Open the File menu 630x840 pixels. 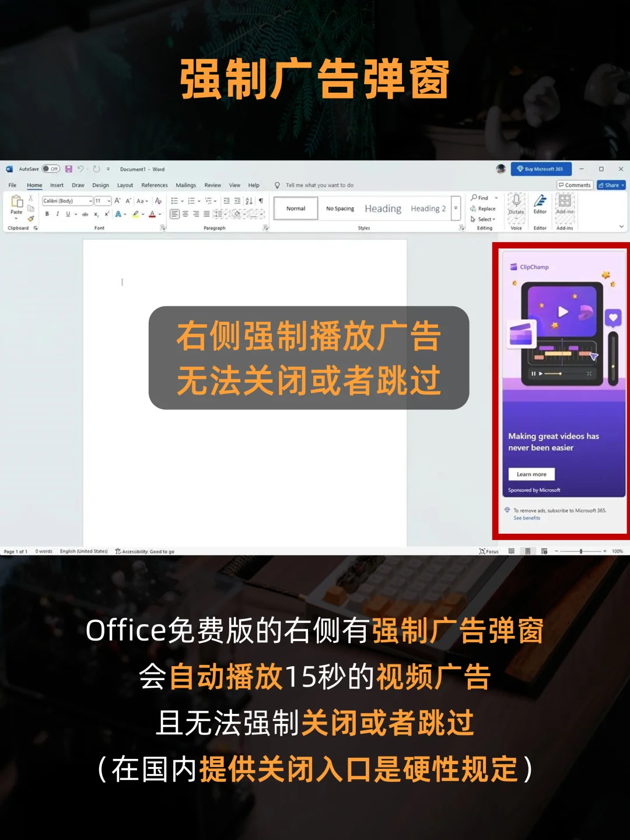coord(12,185)
